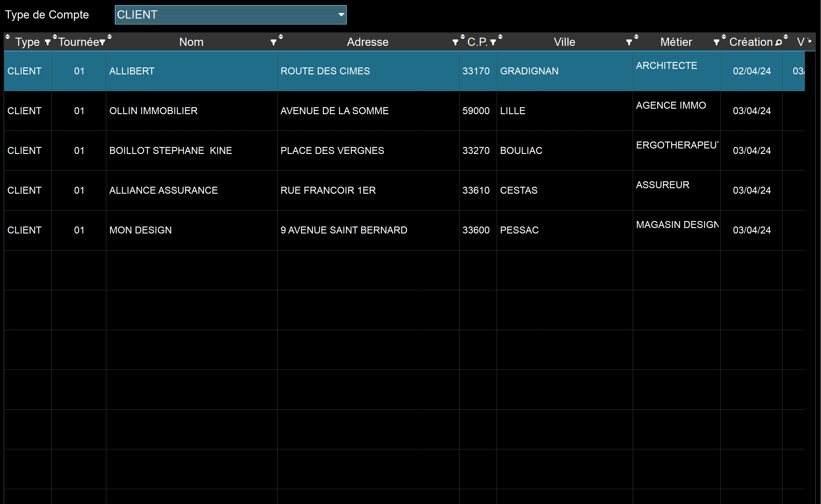The height and width of the screenshot is (504, 821).
Task: Click the creation date in ALLIANCE ASSURANCE row
Action: coord(751,190)
